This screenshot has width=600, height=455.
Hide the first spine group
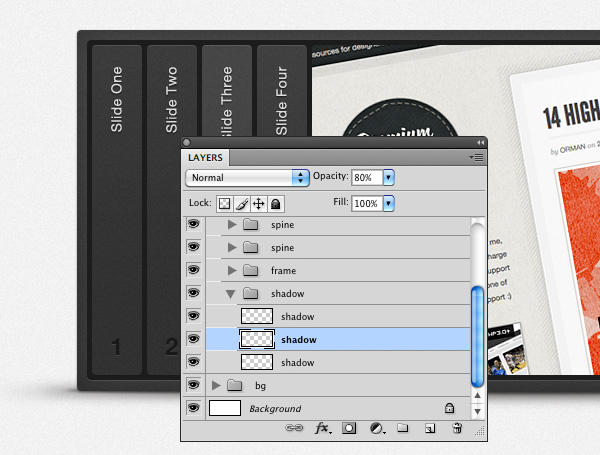coord(194,224)
